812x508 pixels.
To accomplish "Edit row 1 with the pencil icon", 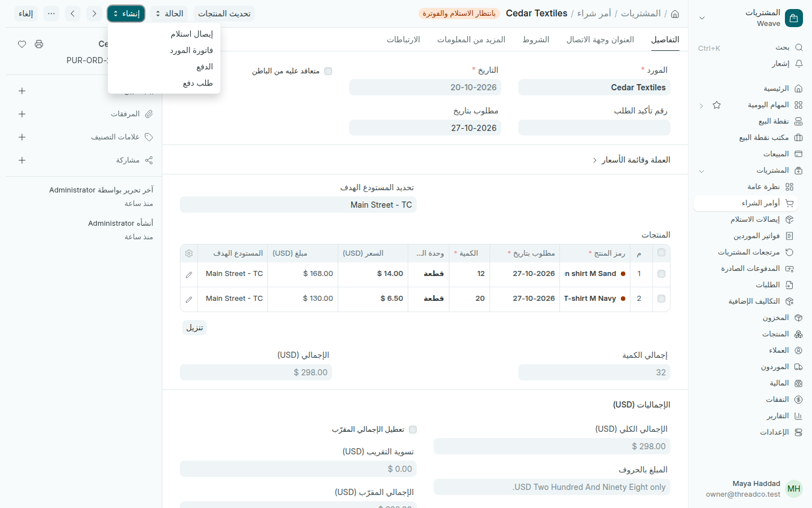I will [x=189, y=274].
